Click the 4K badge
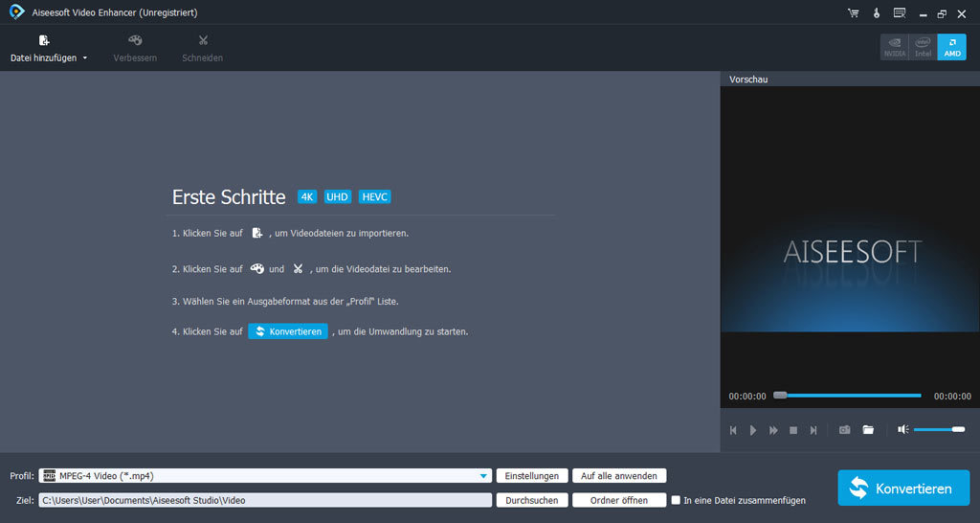 click(307, 197)
